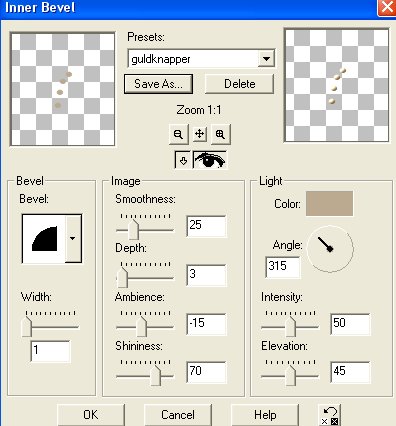Expand the Bevel shape dropdown arrow
The image size is (396, 426).
[x=73, y=238]
